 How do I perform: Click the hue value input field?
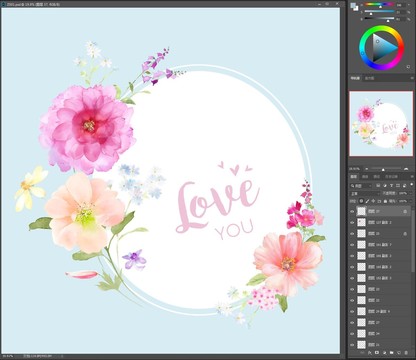pyautogui.click(x=401, y=5)
